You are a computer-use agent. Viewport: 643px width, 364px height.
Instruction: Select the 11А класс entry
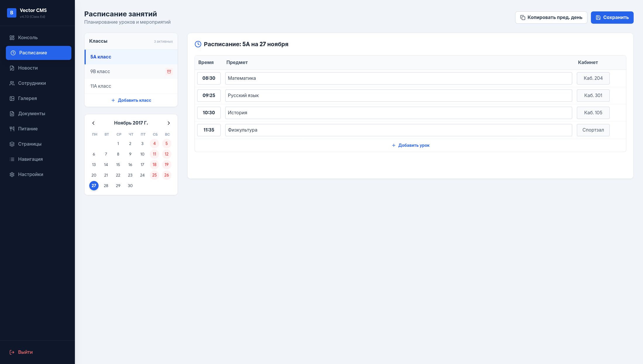click(101, 86)
